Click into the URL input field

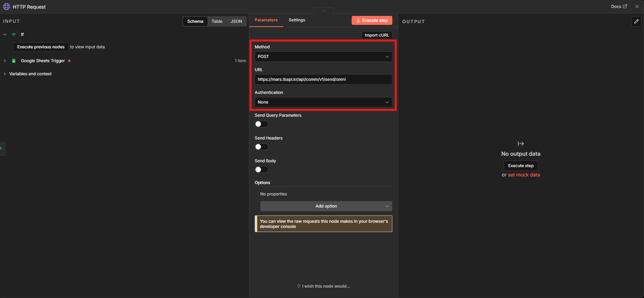(323, 79)
